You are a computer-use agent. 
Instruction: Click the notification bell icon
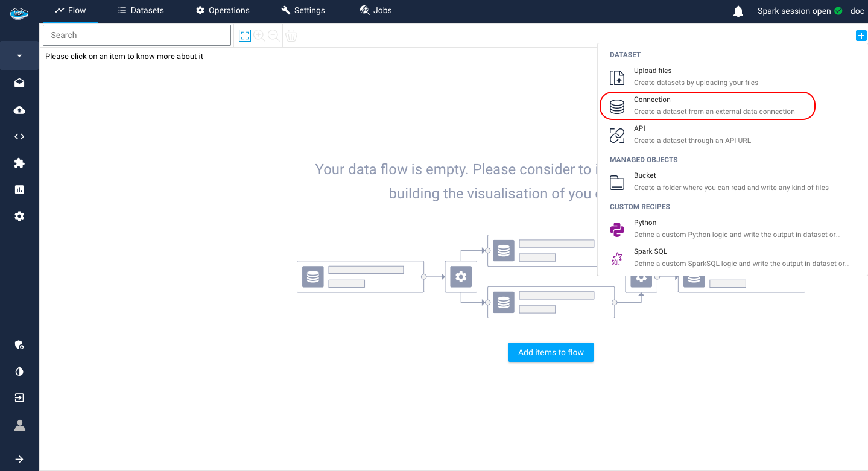[738, 11]
